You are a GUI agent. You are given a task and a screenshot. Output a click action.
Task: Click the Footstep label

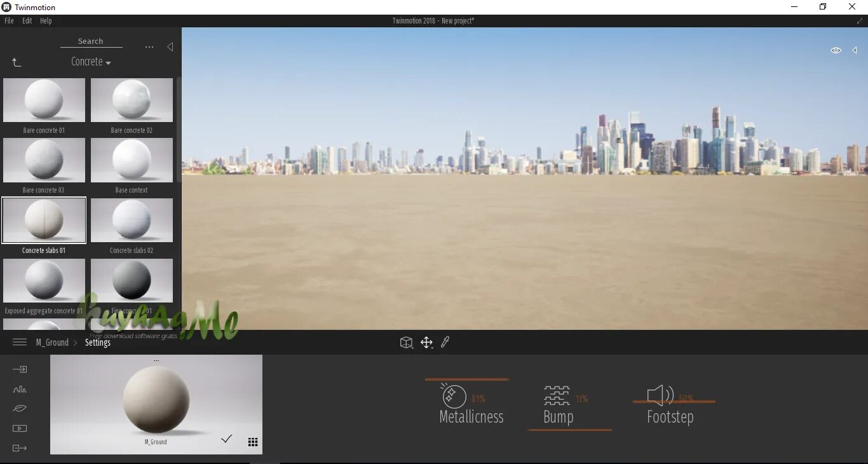click(x=670, y=417)
